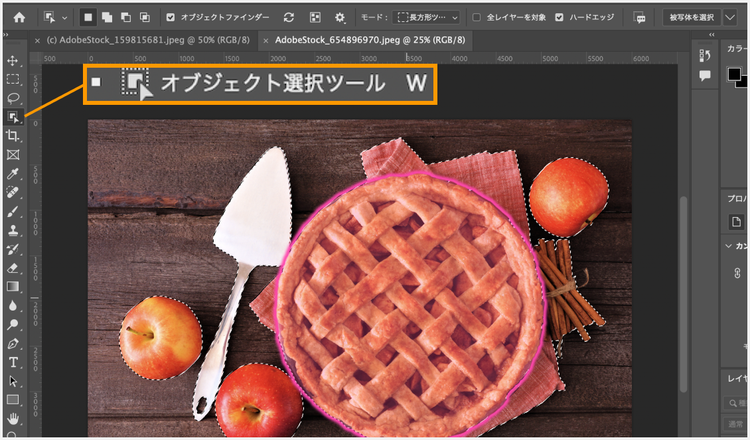Select the Crop tool
The height and width of the screenshot is (440, 750).
point(13,136)
